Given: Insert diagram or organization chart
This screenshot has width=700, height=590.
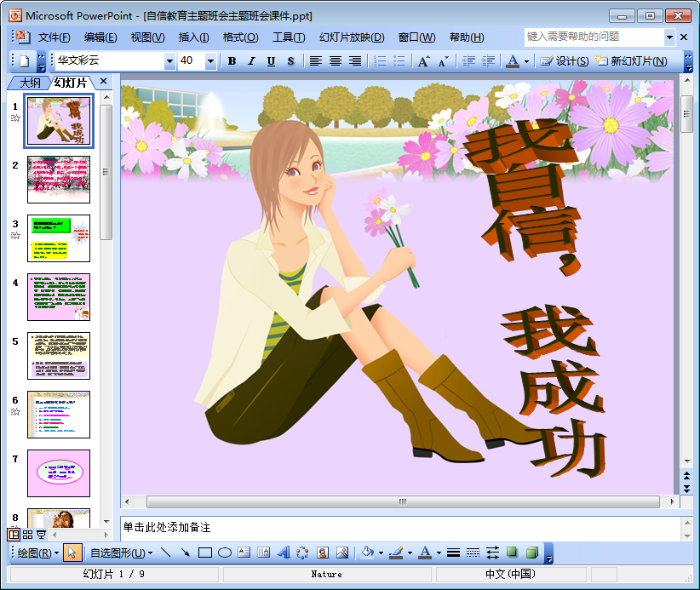Looking at the screenshot, I should (302, 553).
